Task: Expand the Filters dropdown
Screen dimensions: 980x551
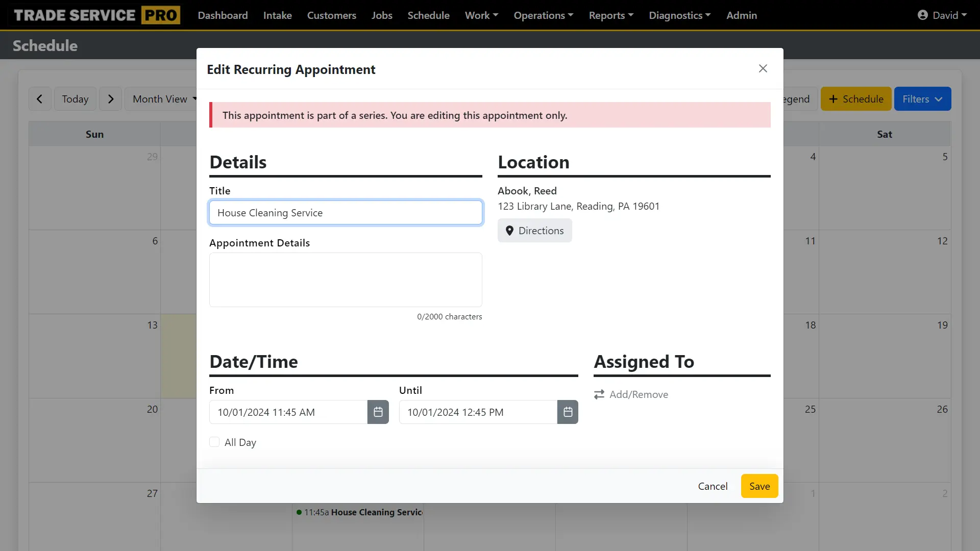Action: coord(922,98)
